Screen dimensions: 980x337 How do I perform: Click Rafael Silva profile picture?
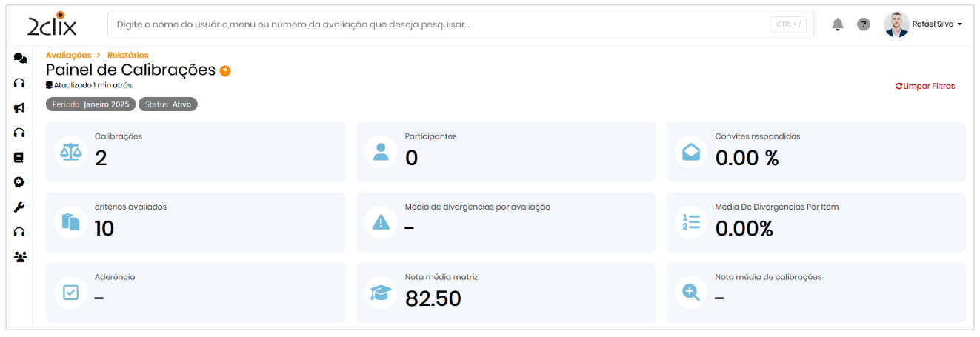pyautogui.click(x=896, y=24)
